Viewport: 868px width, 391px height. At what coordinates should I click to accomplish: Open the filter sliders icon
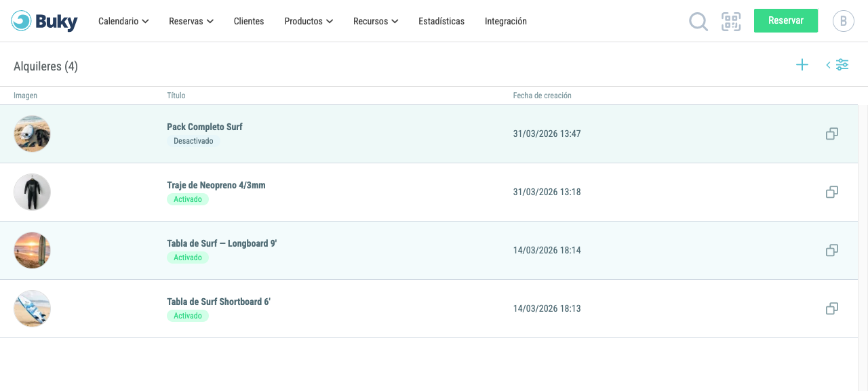pyautogui.click(x=837, y=65)
